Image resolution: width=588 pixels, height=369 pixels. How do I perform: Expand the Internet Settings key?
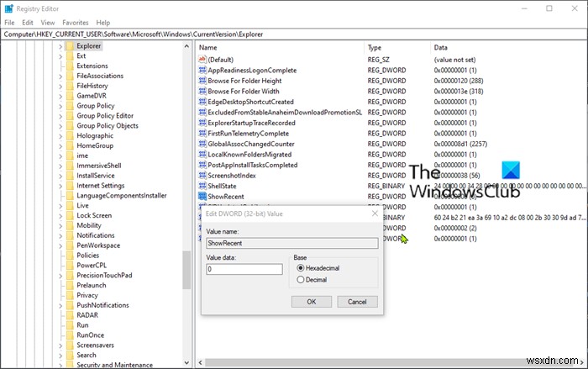(60, 186)
